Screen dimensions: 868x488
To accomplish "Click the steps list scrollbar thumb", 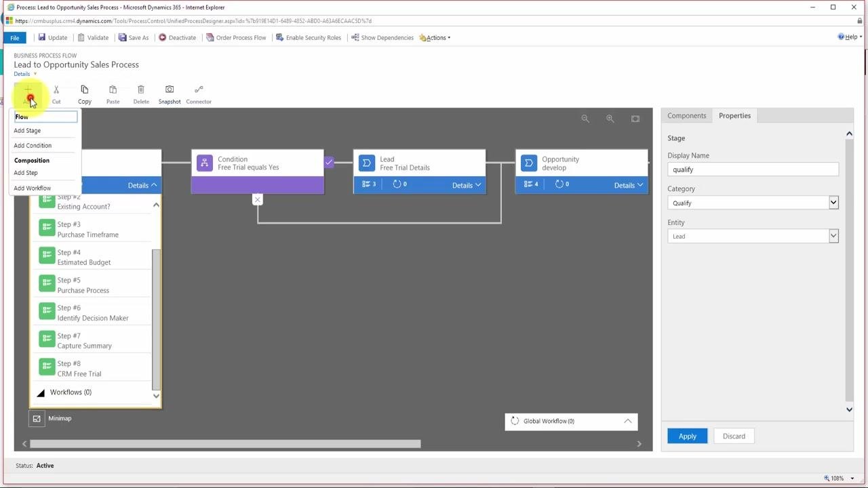I will click(156, 319).
